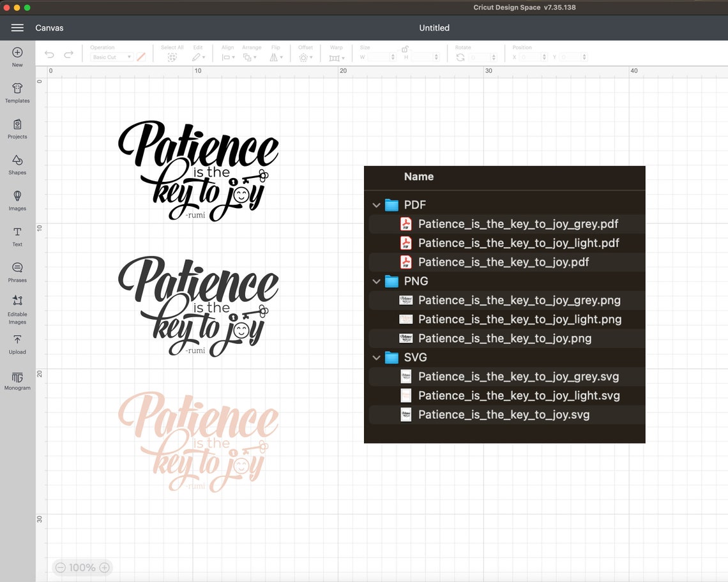The height and width of the screenshot is (582, 728).
Task: Open the Shapes panel
Action: tap(17, 164)
